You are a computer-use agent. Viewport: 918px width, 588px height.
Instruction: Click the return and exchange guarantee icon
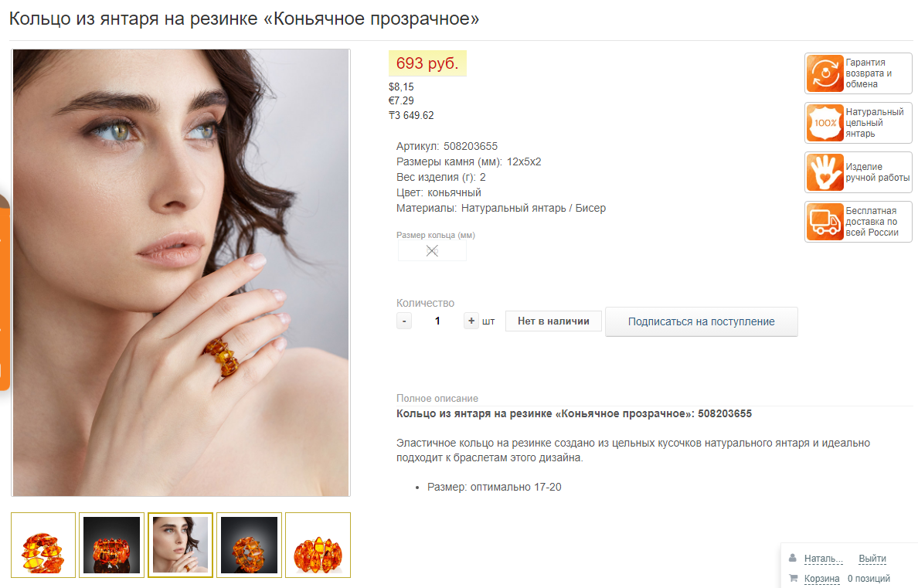[825, 73]
